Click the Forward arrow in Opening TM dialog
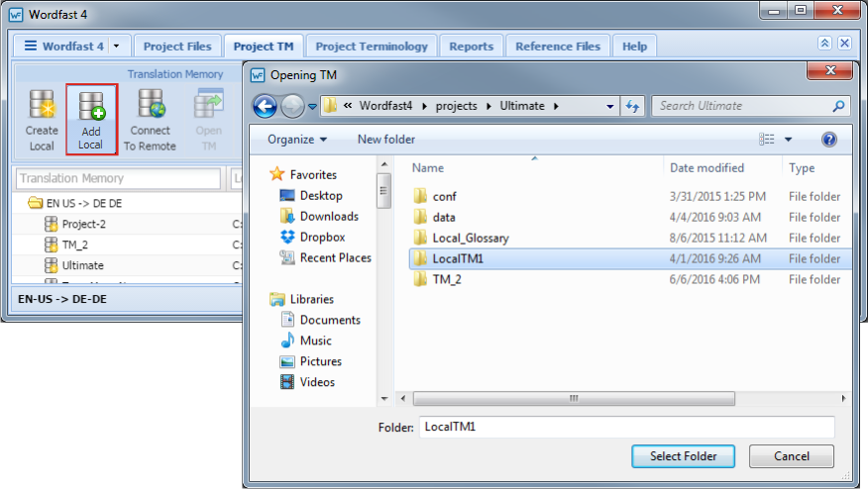Viewport: 868px width, 489px height. click(292, 106)
